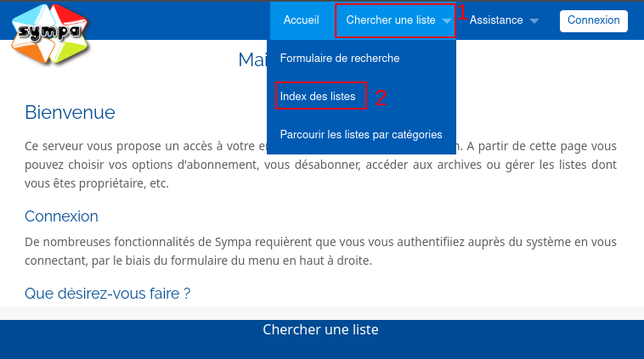644x359 pixels.
Task: Choose Index des listes
Action: click(318, 97)
